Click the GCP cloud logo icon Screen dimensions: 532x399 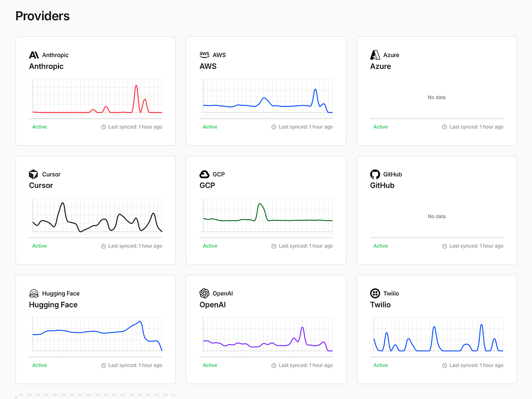pyautogui.click(x=204, y=174)
